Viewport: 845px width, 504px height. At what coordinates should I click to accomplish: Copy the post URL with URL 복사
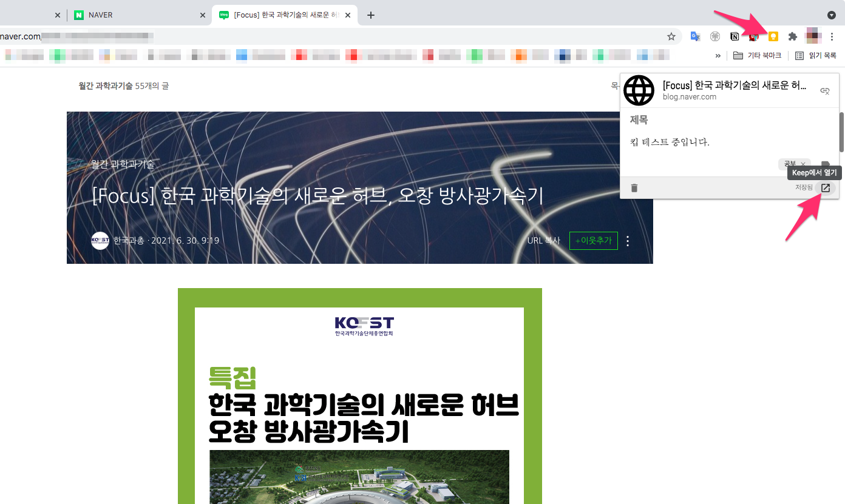(544, 241)
